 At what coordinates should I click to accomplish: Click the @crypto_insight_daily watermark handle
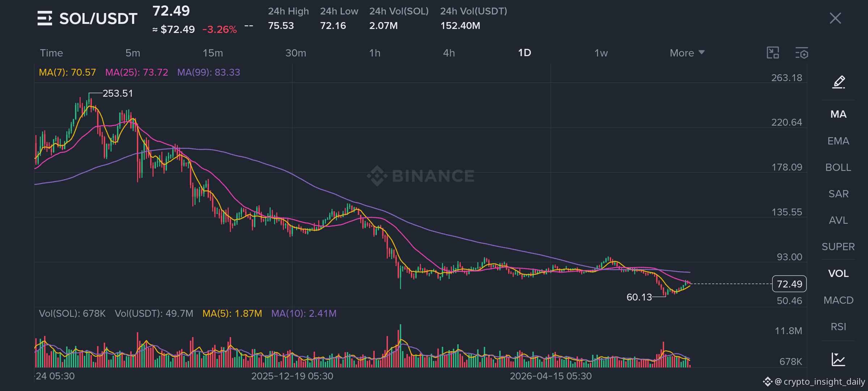click(x=819, y=382)
